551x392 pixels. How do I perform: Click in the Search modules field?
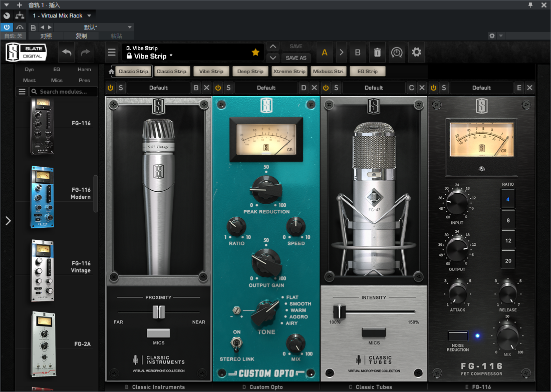(63, 92)
